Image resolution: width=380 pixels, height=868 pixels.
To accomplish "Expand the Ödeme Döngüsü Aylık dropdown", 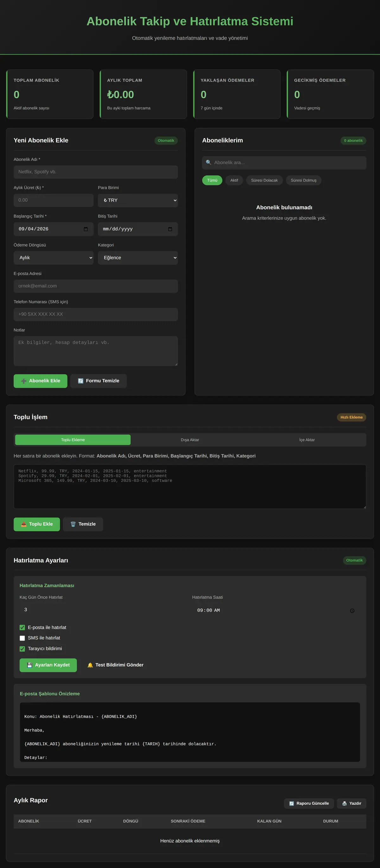I will click(x=54, y=258).
